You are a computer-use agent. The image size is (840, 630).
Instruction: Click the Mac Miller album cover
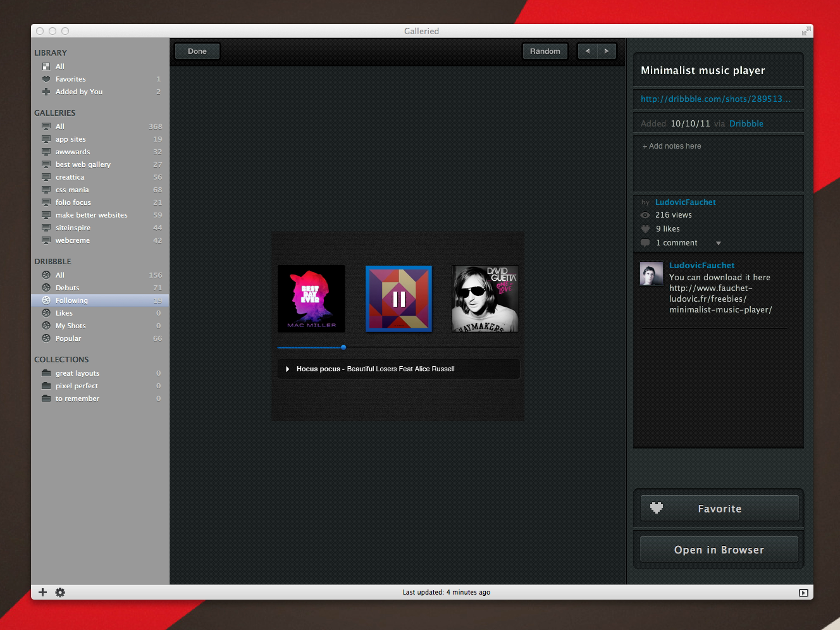311,299
